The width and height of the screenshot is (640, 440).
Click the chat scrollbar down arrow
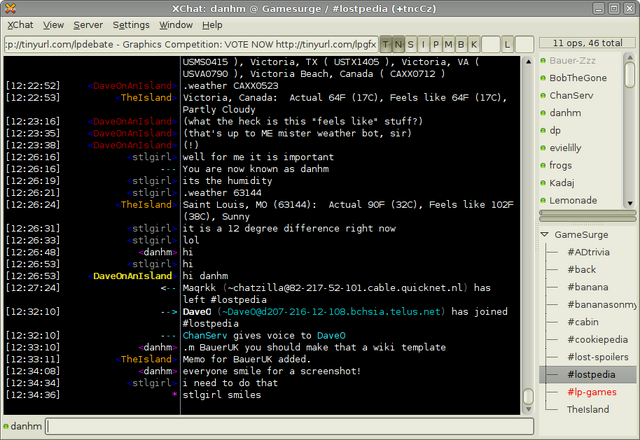coord(528,409)
